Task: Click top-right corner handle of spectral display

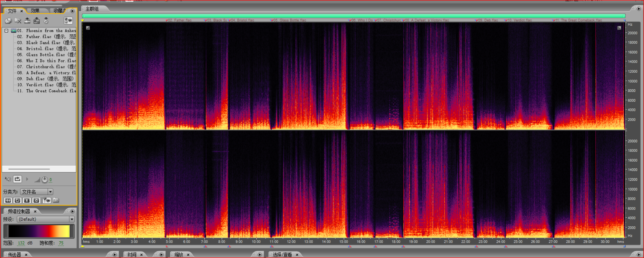Action: point(619,28)
